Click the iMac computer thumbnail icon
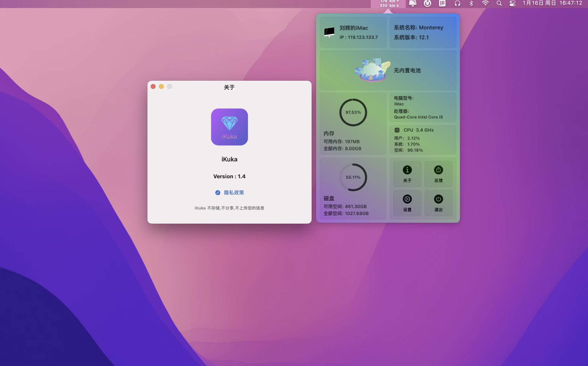The height and width of the screenshot is (366, 588). point(329,32)
